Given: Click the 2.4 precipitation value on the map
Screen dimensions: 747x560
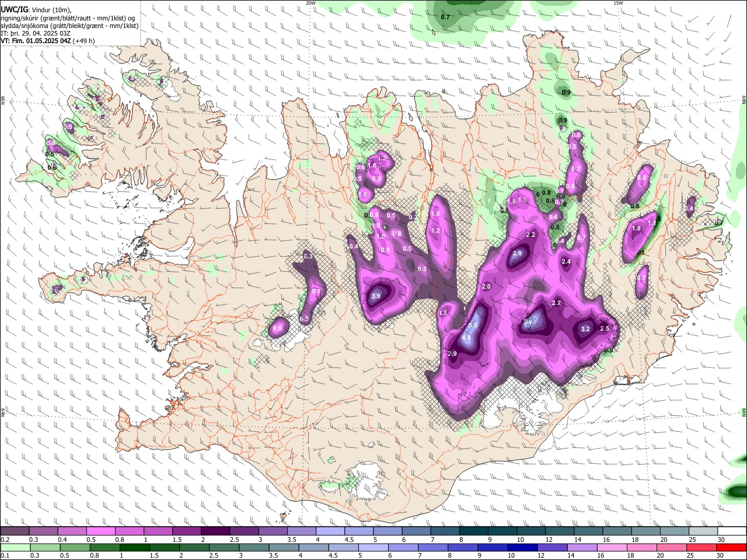Looking at the screenshot, I should [566, 261].
